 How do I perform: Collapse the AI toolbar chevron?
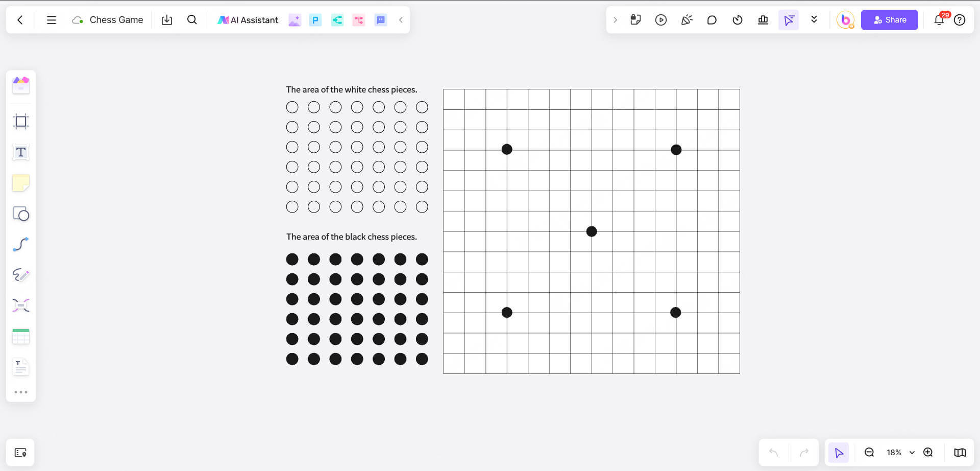click(x=401, y=20)
